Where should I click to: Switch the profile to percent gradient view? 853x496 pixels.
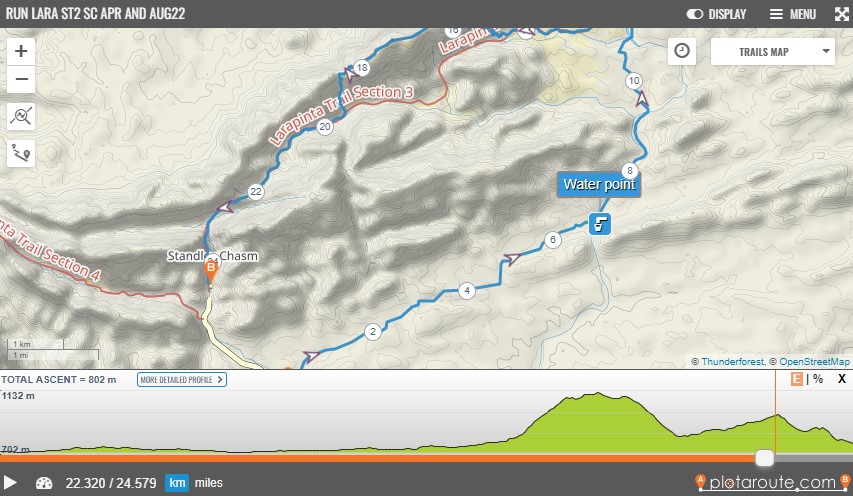point(818,379)
